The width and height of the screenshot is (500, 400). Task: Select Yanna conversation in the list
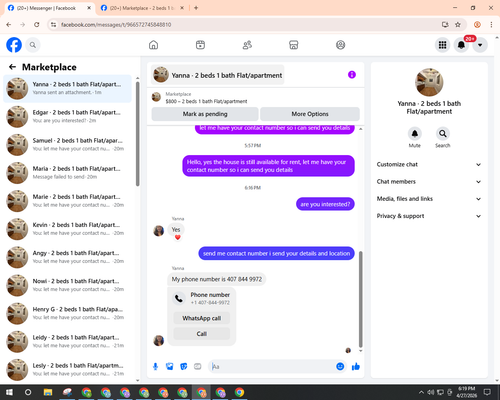tap(67, 89)
